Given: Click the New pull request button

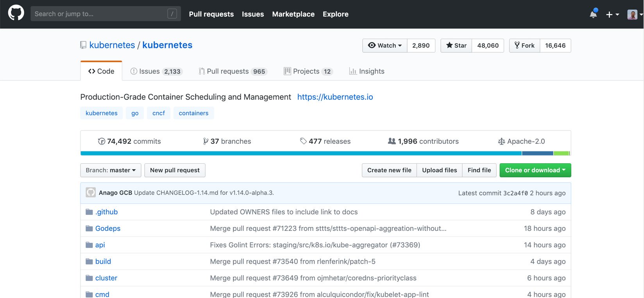Looking at the screenshot, I should pyautogui.click(x=175, y=170).
